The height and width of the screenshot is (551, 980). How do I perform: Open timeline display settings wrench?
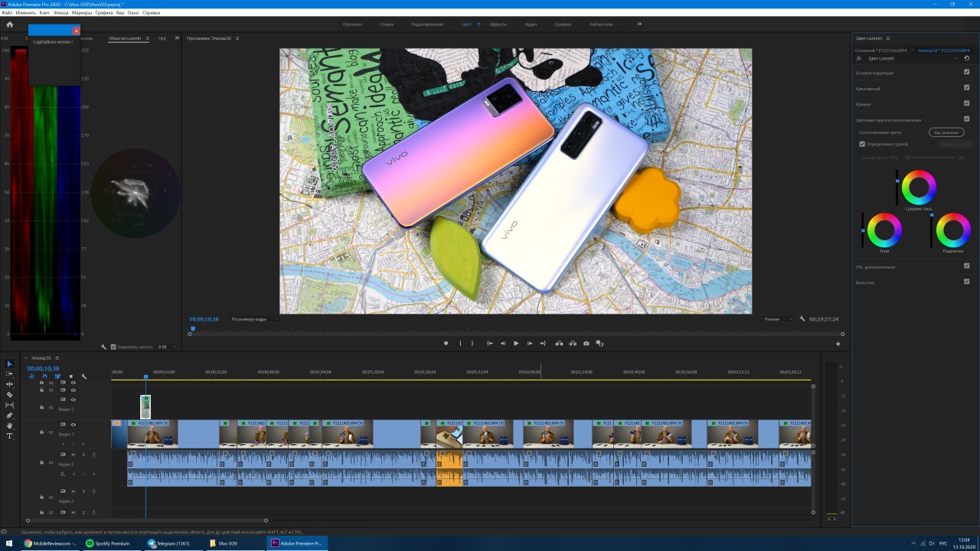[83, 377]
